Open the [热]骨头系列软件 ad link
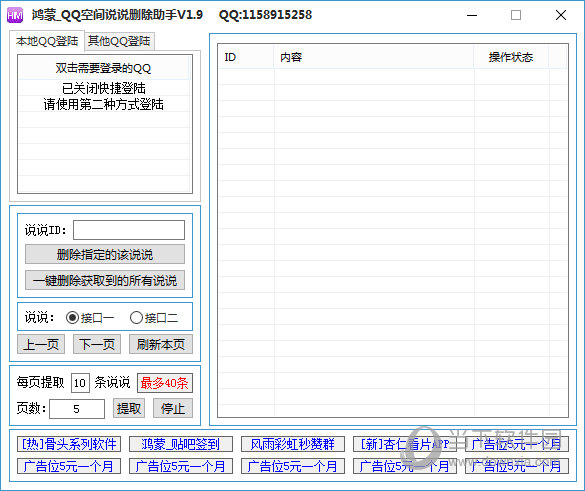This screenshot has height=491, width=585. pyautogui.click(x=69, y=444)
